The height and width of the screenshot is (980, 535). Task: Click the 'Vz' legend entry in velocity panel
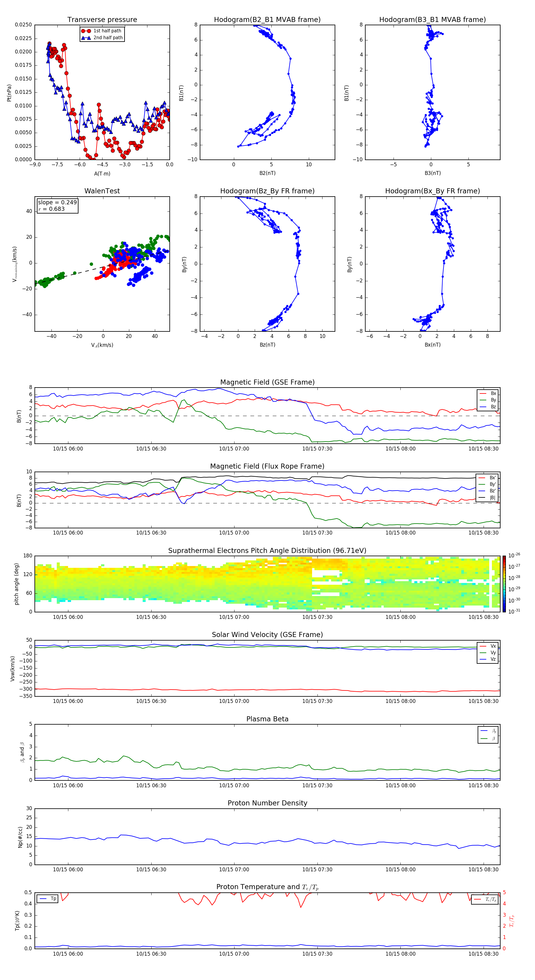(x=488, y=659)
